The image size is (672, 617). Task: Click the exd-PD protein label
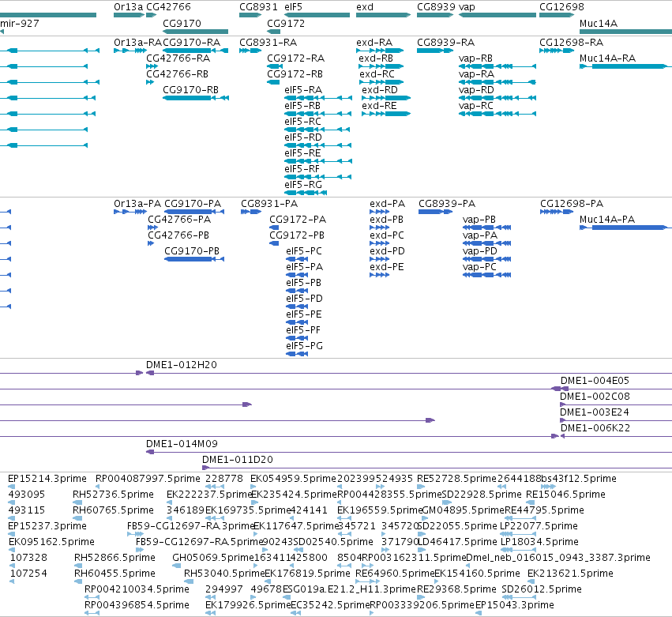(387, 251)
